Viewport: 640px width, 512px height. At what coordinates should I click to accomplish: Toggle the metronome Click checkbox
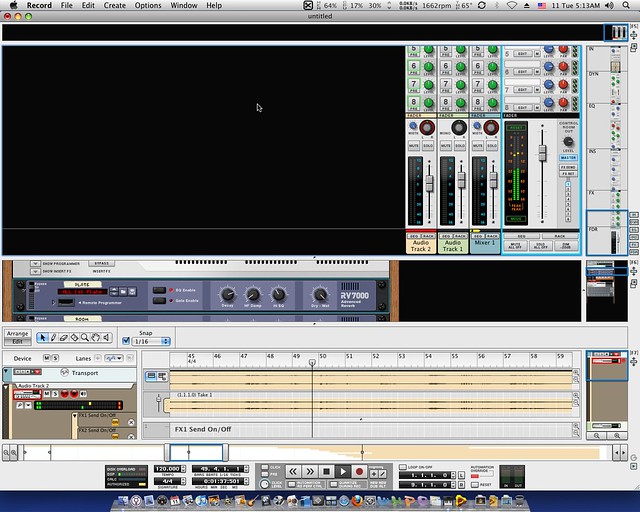[x=265, y=467]
